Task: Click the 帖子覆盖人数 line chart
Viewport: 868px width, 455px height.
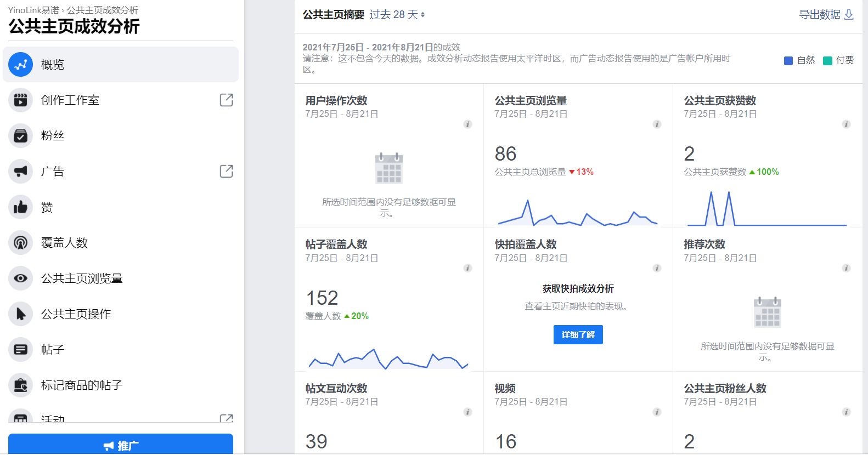Action: coord(388,359)
